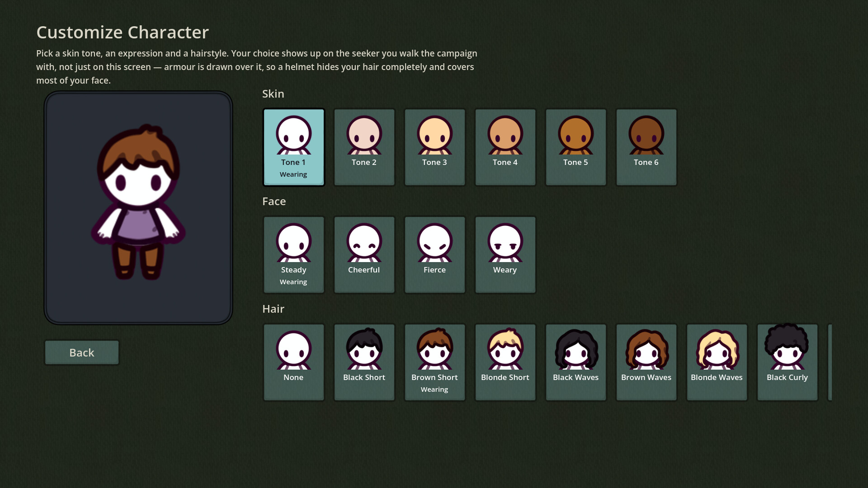The image size is (868, 488).
Task: Click the character preview portrait
Action: click(138, 208)
